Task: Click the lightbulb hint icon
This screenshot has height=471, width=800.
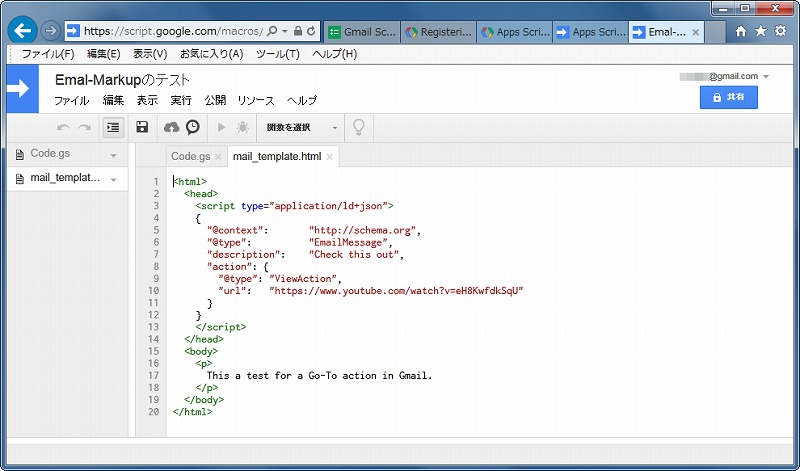Action: (359, 128)
